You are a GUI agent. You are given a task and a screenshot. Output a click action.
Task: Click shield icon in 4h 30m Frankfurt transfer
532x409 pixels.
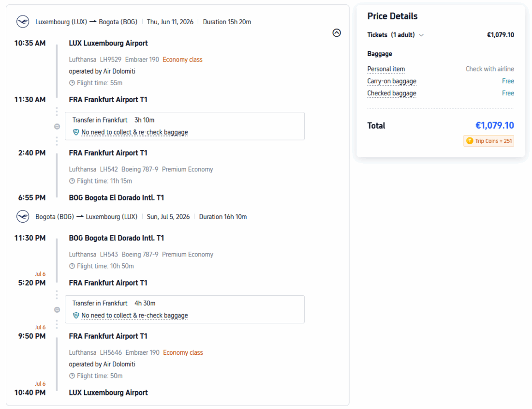point(76,316)
